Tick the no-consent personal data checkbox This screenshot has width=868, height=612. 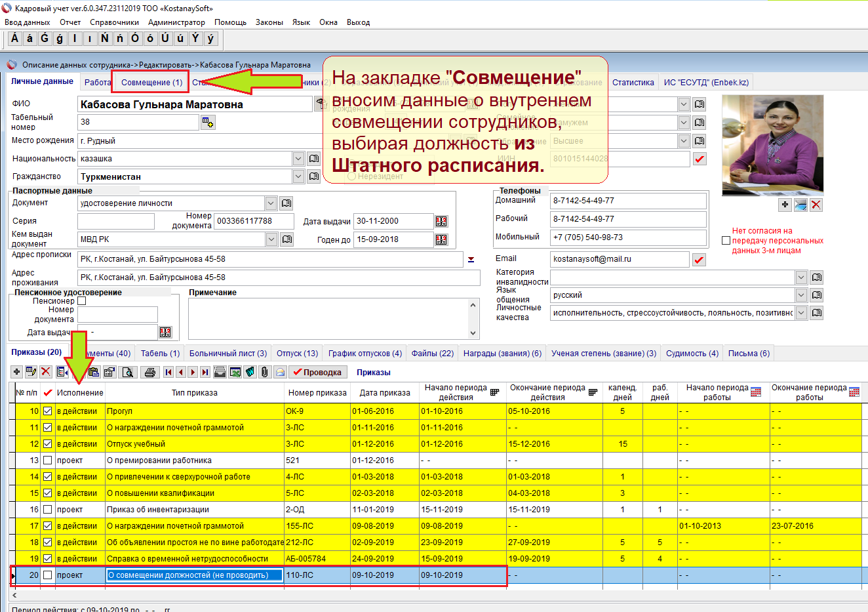[726, 241]
